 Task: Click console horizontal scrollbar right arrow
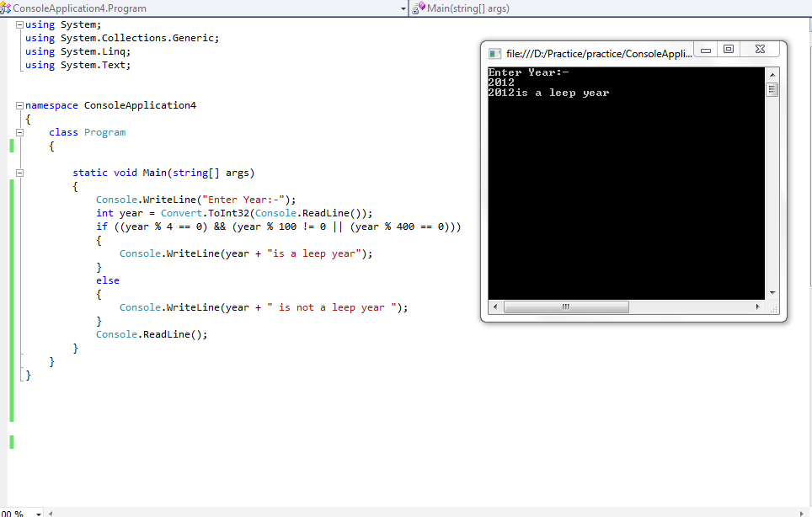pyautogui.click(x=757, y=306)
